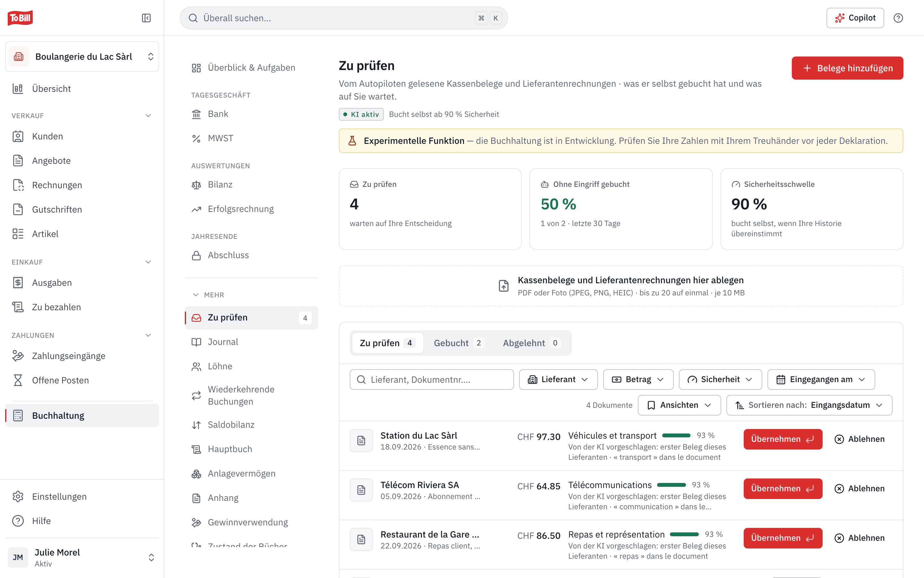Go to Kunden
Screen dimensions: 924x578
click(82, 136)
